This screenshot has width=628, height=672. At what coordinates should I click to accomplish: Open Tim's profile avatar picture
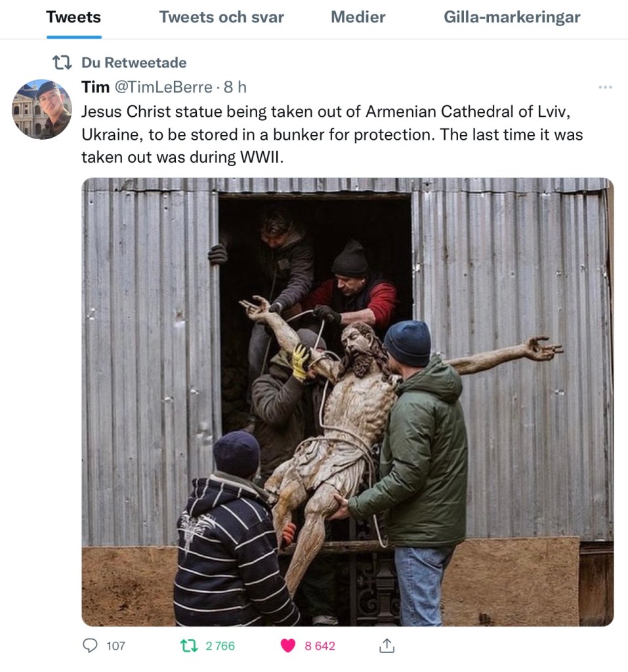tap(41, 109)
